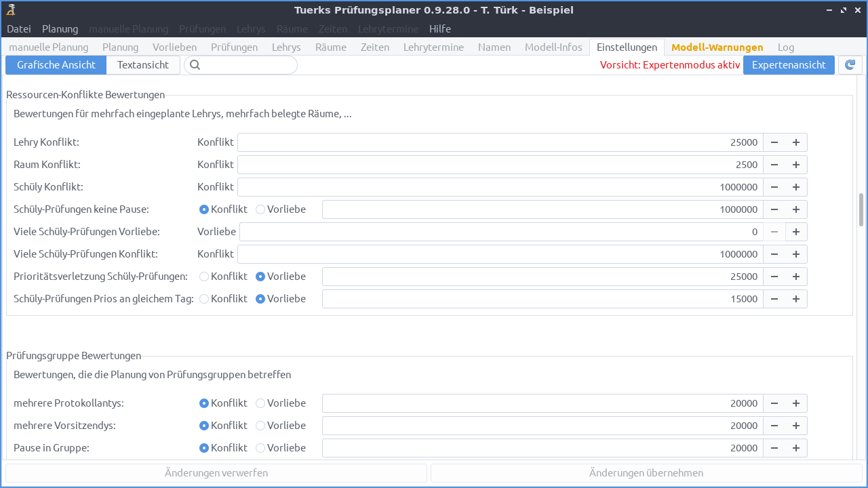Click the Expertenansicht button
868x488 pixels.
tap(789, 64)
